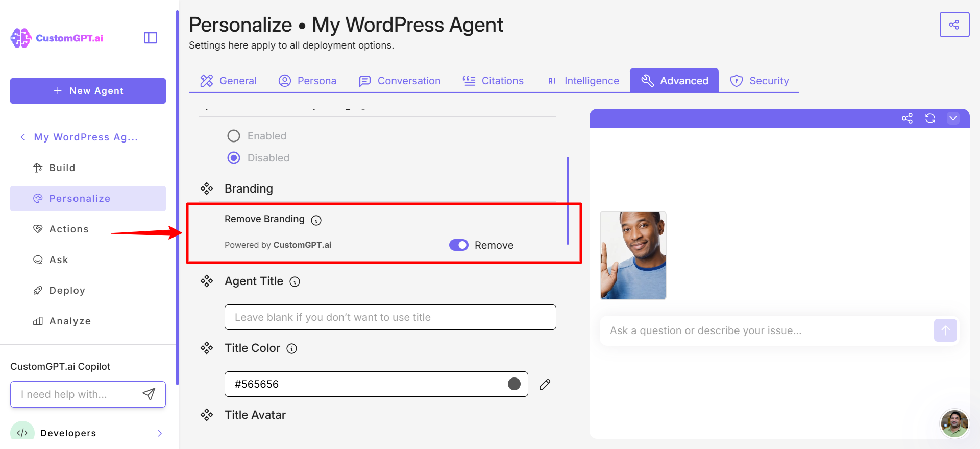This screenshot has width=980, height=449.
Task: Toggle the Remove branding switch
Action: 459,245
